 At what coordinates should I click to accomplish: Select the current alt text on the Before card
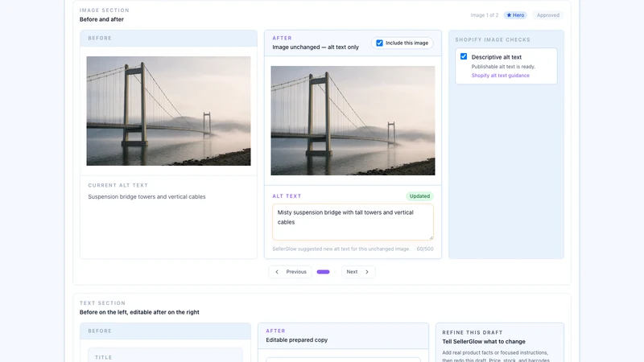pos(147,196)
